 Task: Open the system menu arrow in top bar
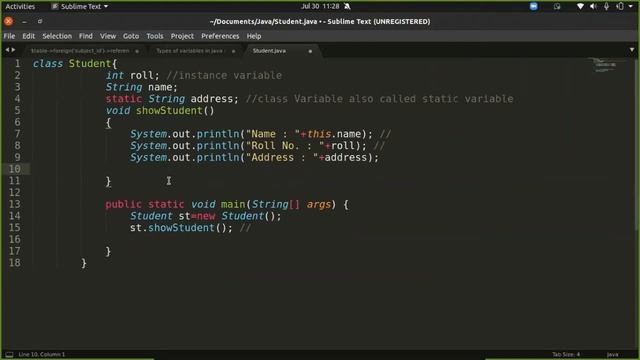pos(631,7)
